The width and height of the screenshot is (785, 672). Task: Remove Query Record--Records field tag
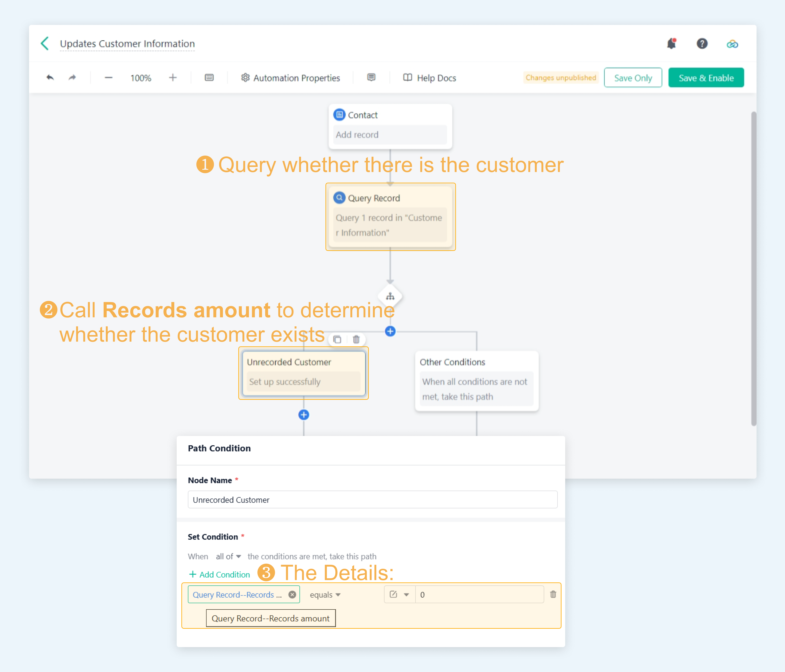click(x=292, y=595)
